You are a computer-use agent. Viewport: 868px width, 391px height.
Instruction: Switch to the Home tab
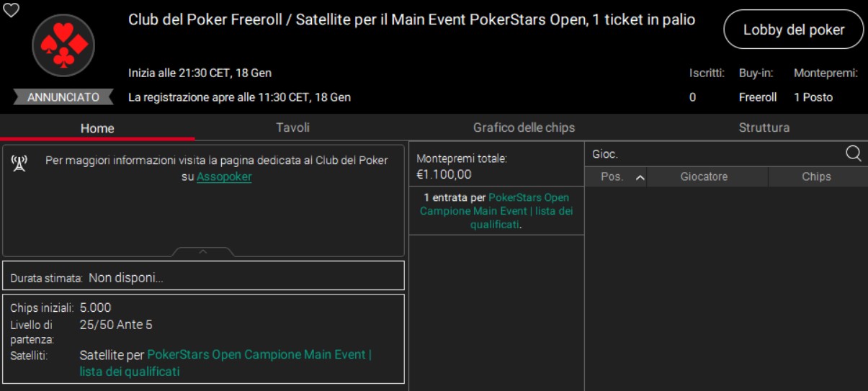click(97, 128)
